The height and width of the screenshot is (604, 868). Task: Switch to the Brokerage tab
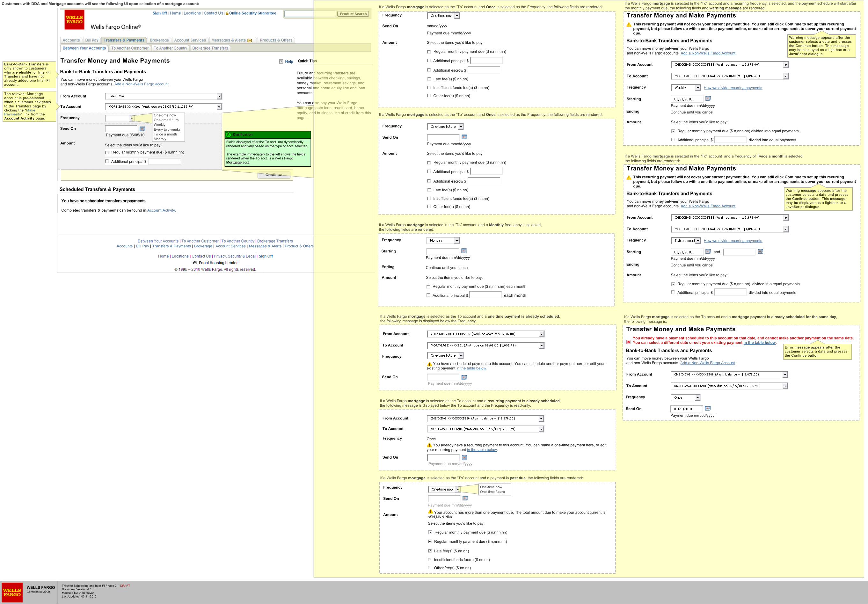click(x=159, y=40)
